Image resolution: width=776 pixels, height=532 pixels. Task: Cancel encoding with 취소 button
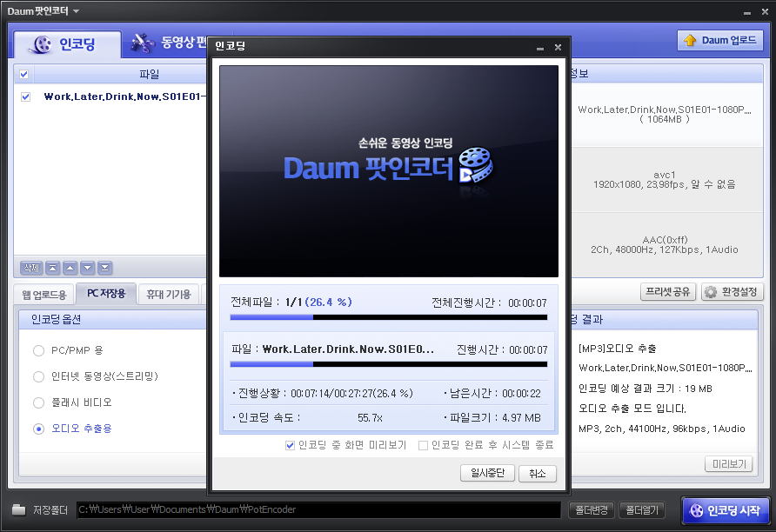click(538, 473)
